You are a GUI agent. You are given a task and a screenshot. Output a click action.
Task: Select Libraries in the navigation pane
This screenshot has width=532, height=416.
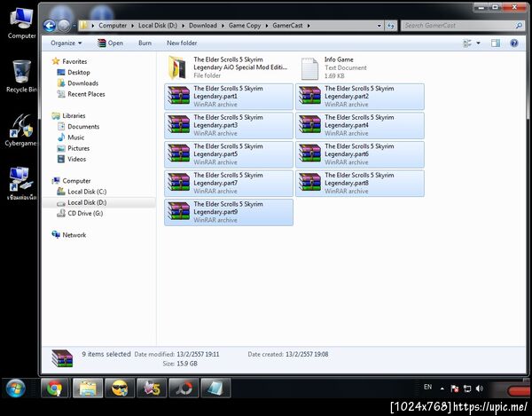coord(68,115)
